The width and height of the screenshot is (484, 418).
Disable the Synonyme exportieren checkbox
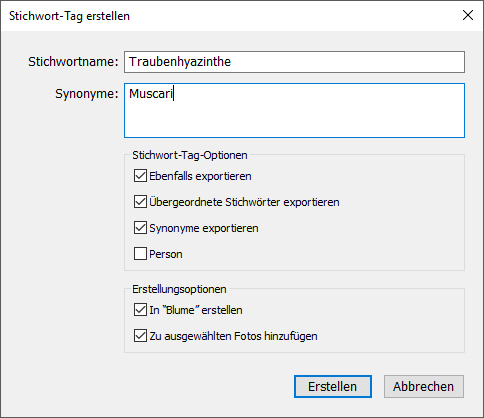point(140,228)
